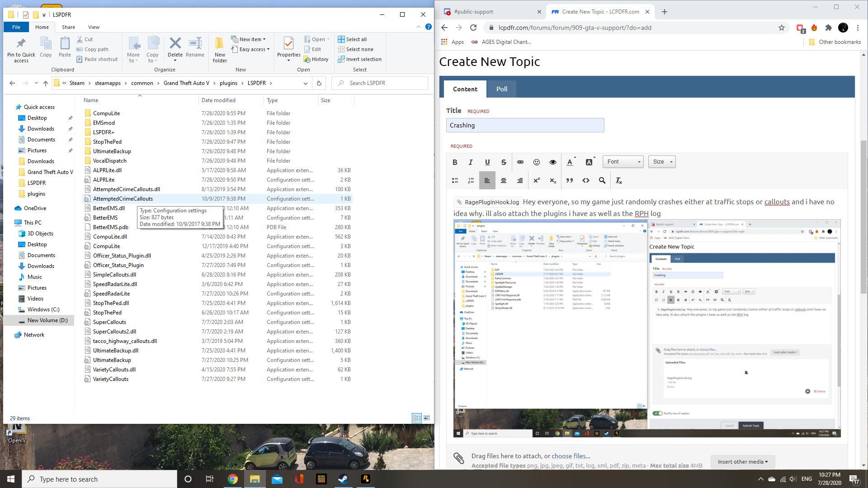The image size is (868, 488).
Task: Open the Size dropdown in editor
Action: (662, 162)
